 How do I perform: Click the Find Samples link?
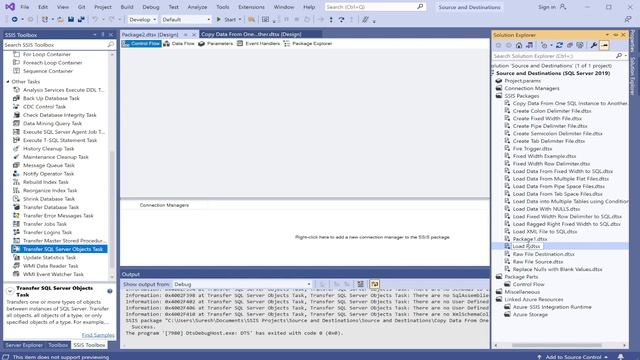(x=98, y=335)
